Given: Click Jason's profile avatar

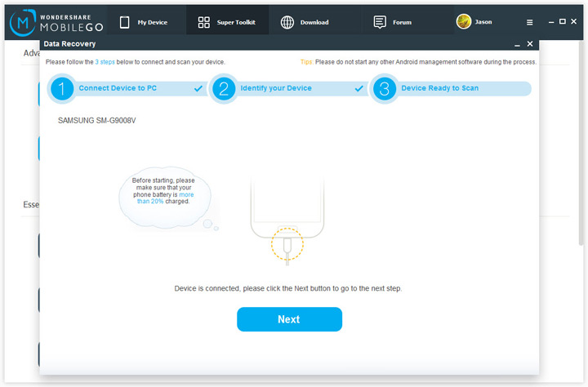Looking at the screenshot, I should pos(464,21).
